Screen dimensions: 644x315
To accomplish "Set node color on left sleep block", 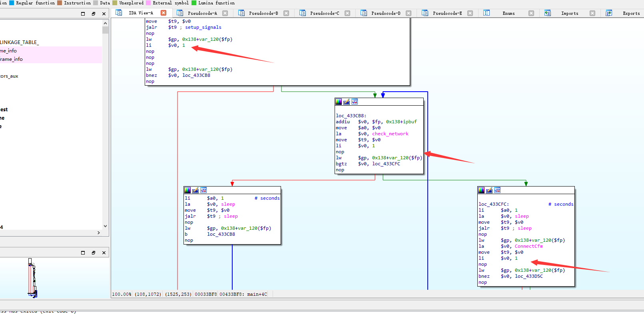I will [x=187, y=190].
